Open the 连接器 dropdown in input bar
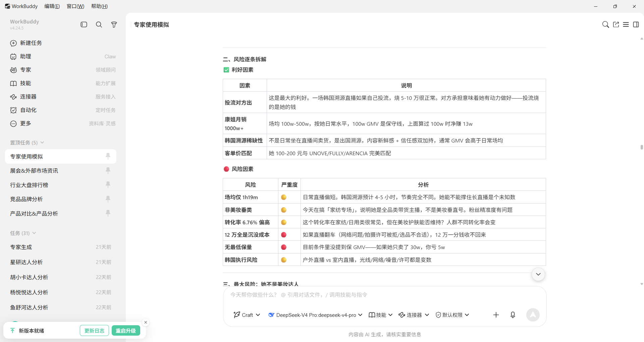 [x=414, y=315]
